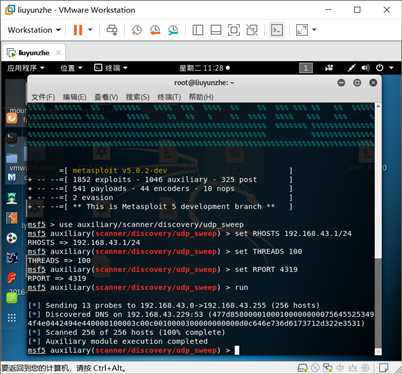This screenshot has width=402, height=374.
Task: Open the terminal 编辑(E) menu
Action: tap(75, 97)
